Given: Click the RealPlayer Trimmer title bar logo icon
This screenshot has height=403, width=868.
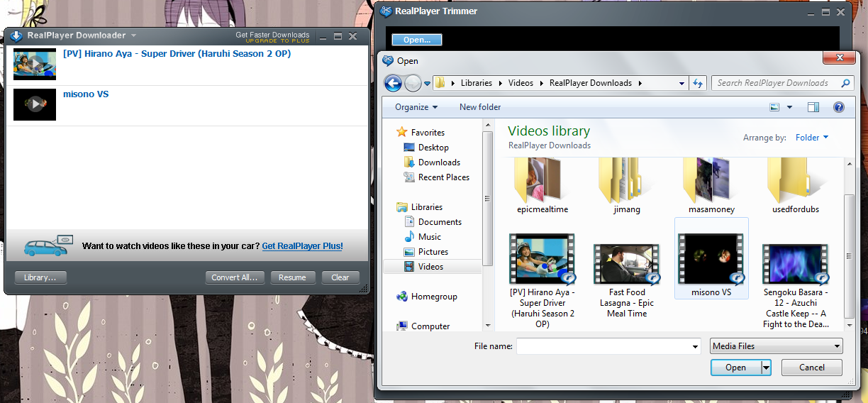Looking at the screenshot, I should [386, 11].
